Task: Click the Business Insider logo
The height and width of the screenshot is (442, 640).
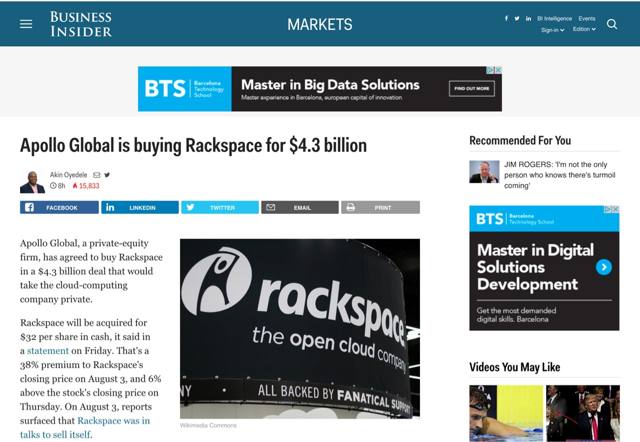Action: tap(81, 24)
